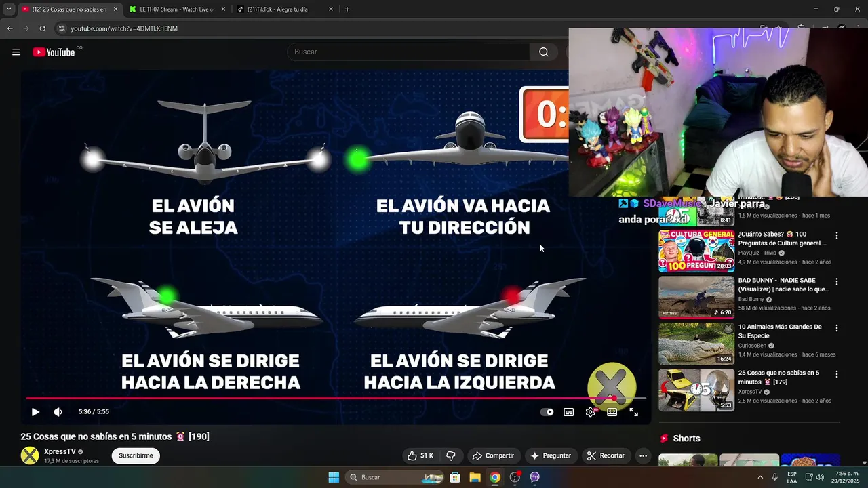Screen dimensions: 868x488
Task: Close the LEITH07 Stream tab
Action: [x=223, y=9]
